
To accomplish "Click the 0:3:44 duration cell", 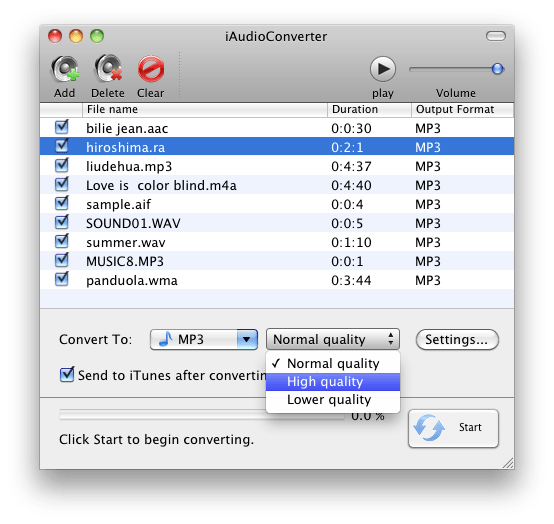I will tap(351, 281).
